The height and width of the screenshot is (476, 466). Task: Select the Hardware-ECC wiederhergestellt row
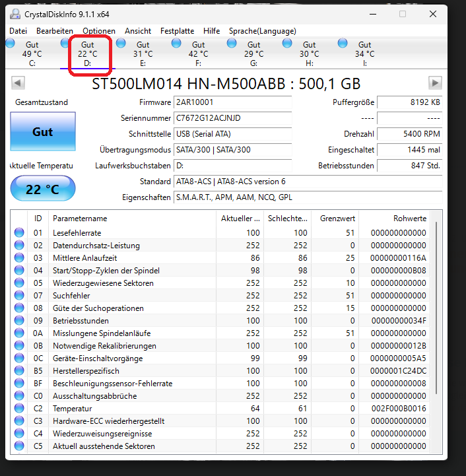pyautogui.click(x=220, y=421)
